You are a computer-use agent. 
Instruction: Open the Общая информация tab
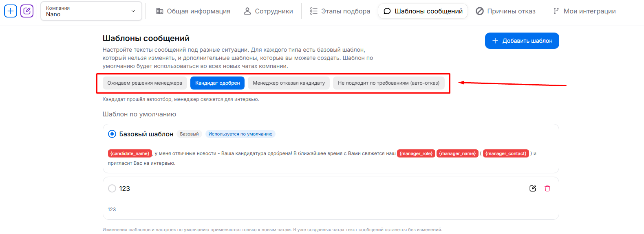tap(193, 11)
